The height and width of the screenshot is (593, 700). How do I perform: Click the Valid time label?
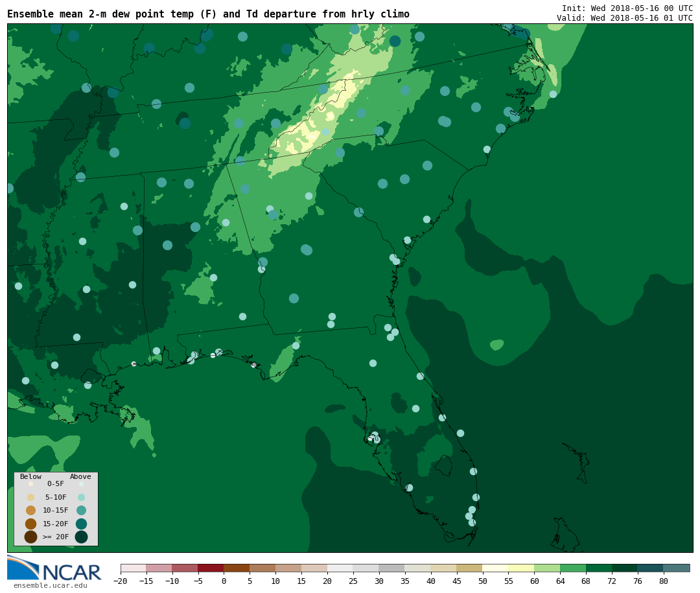click(624, 18)
